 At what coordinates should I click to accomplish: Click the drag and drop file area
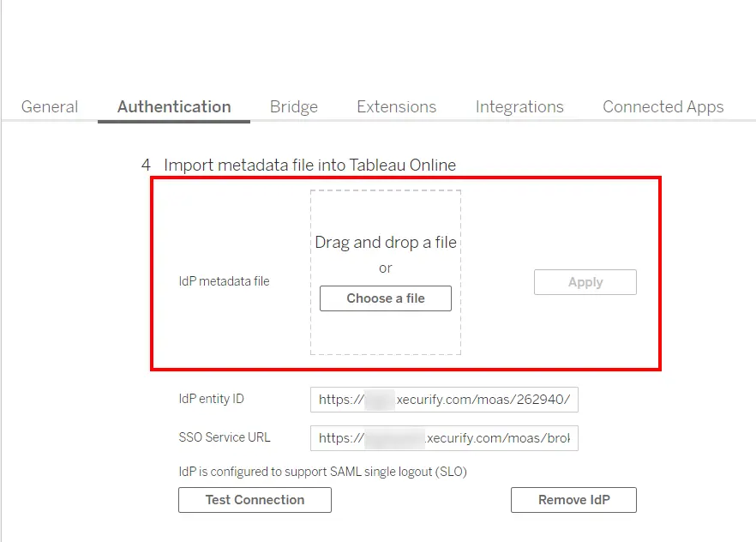click(x=385, y=243)
